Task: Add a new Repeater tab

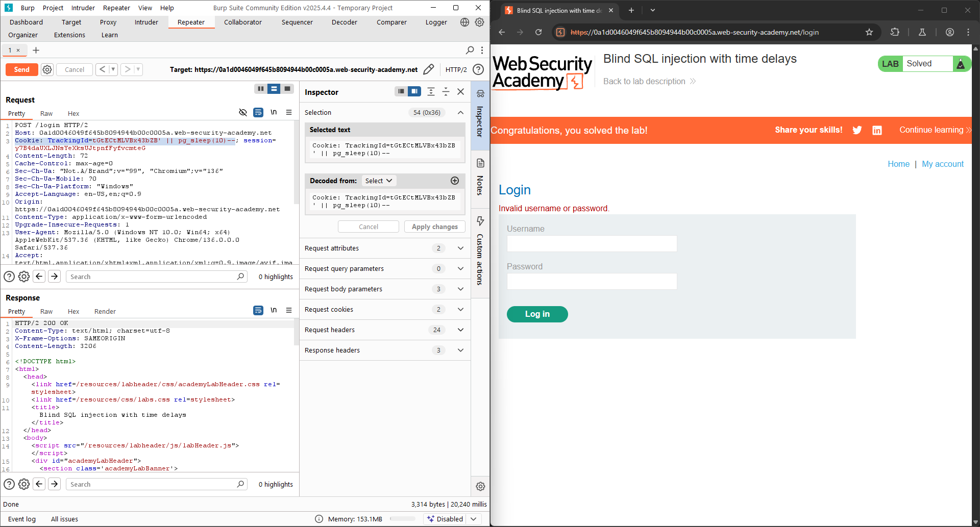Action: [36, 50]
